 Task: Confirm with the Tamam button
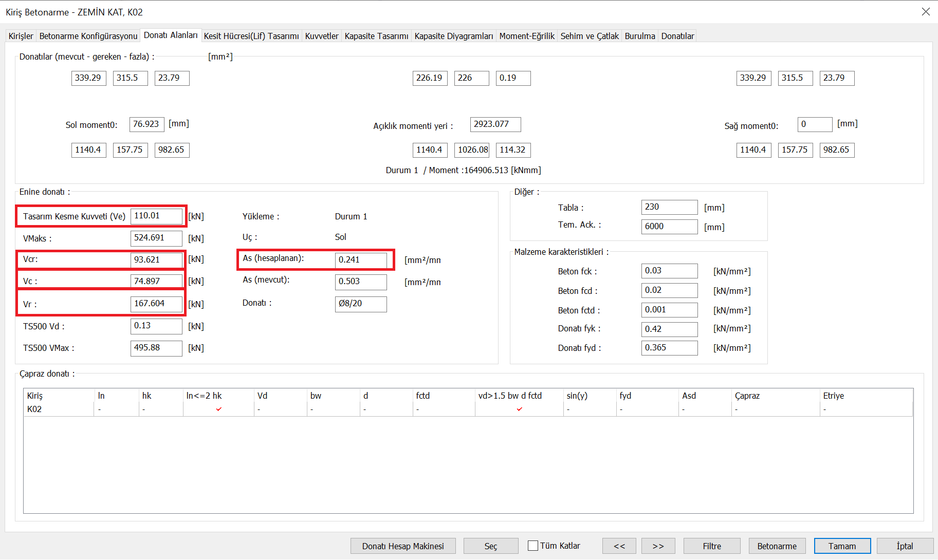pyautogui.click(x=842, y=546)
